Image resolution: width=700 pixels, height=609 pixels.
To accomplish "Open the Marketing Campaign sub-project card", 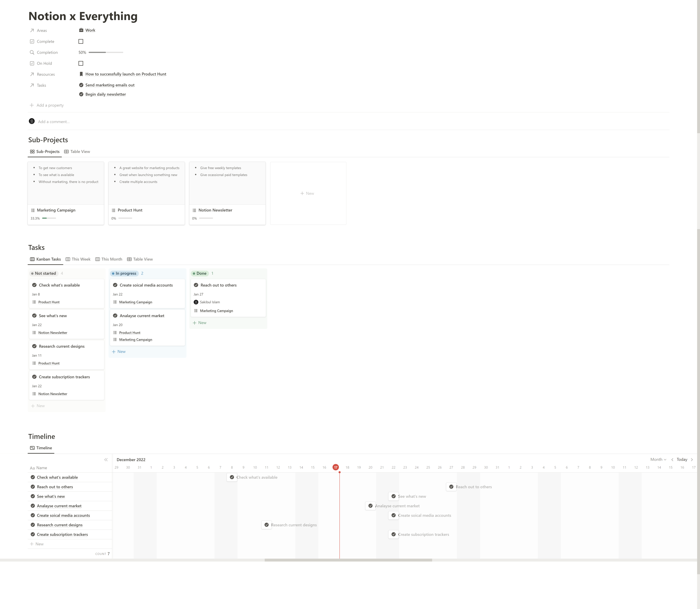I will [x=66, y=193].
